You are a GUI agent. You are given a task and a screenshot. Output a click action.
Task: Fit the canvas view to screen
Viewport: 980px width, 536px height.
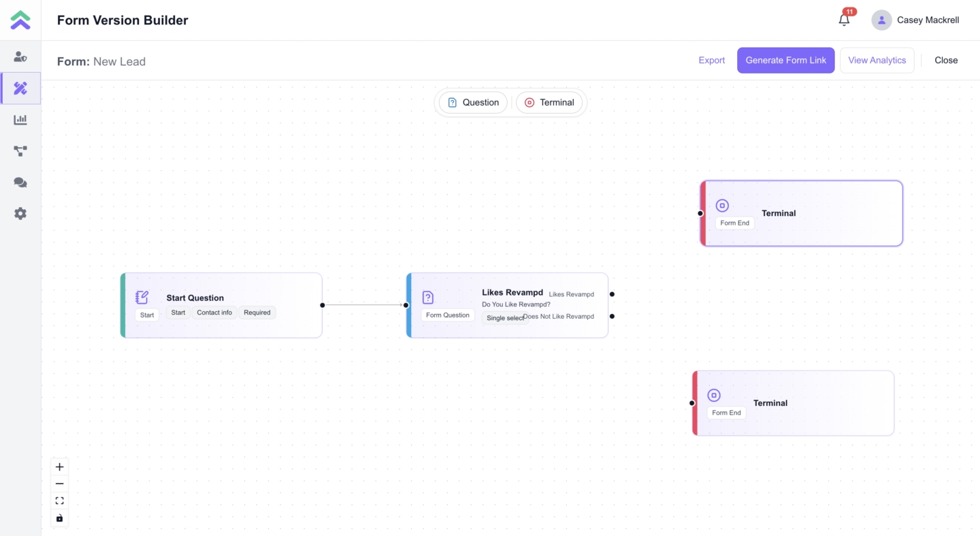(60, 501)
